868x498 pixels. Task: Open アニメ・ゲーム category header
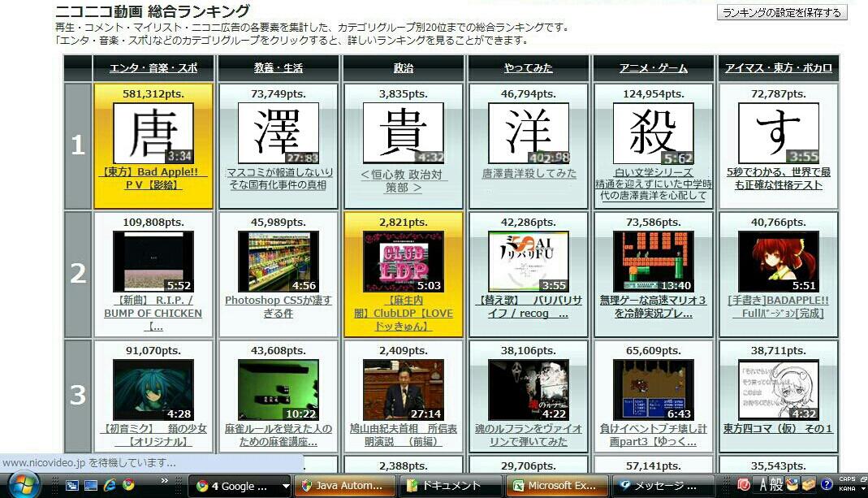click(x=653, y=68)
